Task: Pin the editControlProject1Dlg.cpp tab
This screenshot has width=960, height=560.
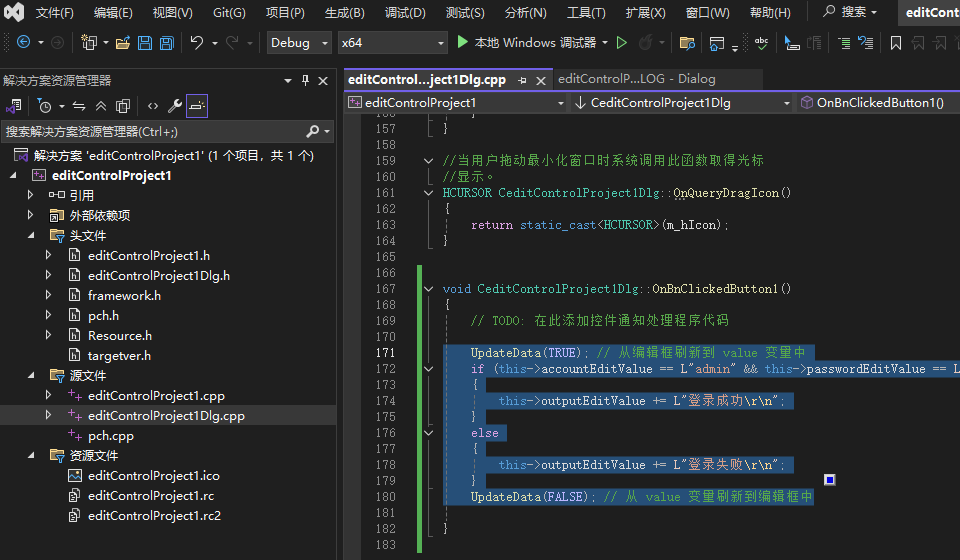Action: click(x=522, y=80)
